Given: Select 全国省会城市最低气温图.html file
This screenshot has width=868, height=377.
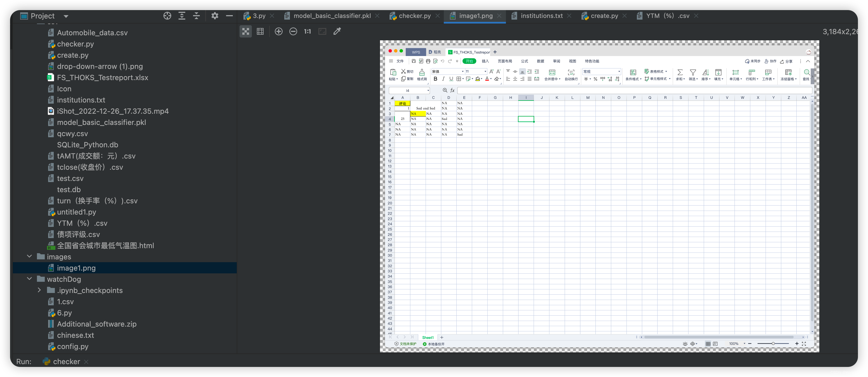Looking at the screenshot, I should (105, 245).
